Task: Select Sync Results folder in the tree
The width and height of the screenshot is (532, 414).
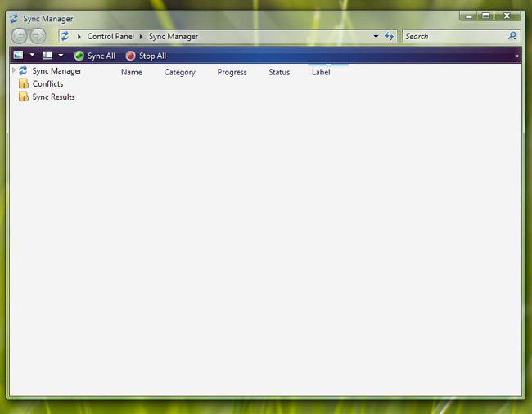Action: tap(53, 97)
